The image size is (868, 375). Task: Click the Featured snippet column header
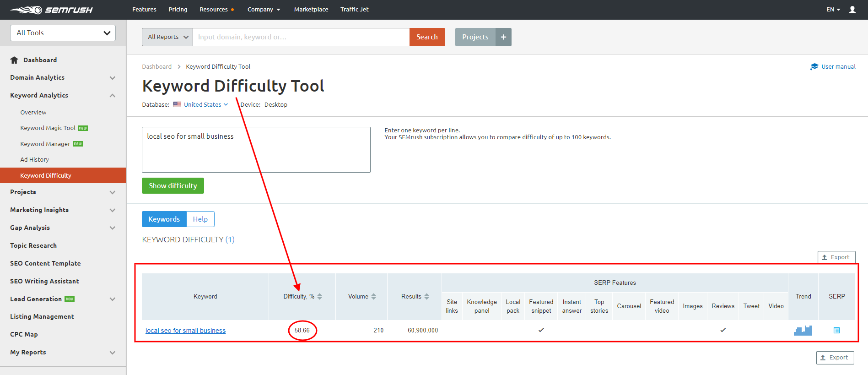(x=541, y=306)
